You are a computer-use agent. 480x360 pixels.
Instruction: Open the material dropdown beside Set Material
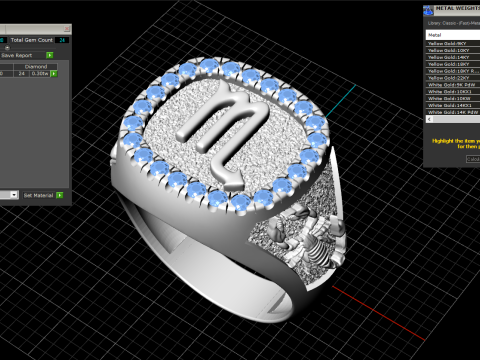click(x=14, y=195)
